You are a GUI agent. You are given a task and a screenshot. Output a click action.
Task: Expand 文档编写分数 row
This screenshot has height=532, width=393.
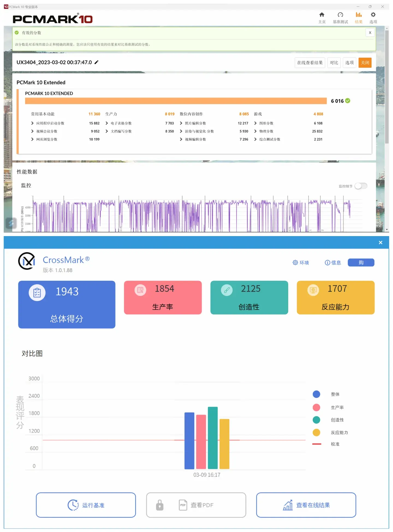coord(107,131)
